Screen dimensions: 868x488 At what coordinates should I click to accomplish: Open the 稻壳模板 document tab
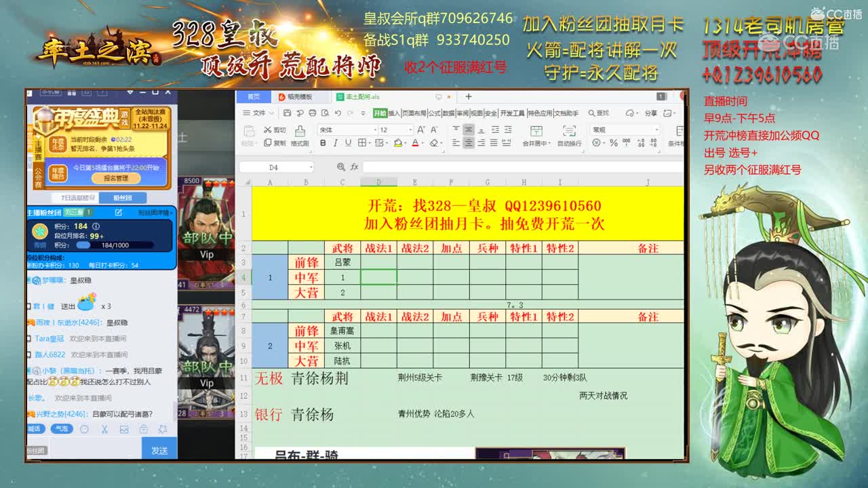coord(300,97)
